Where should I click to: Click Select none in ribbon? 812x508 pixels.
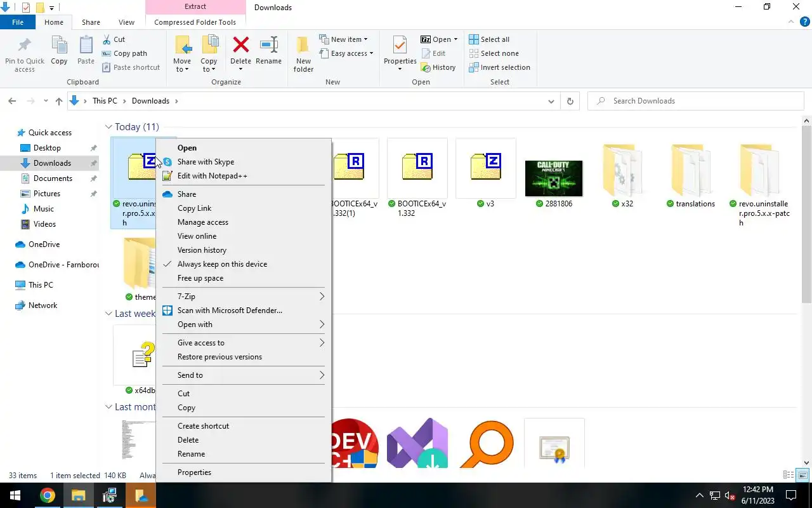[494, 53]
